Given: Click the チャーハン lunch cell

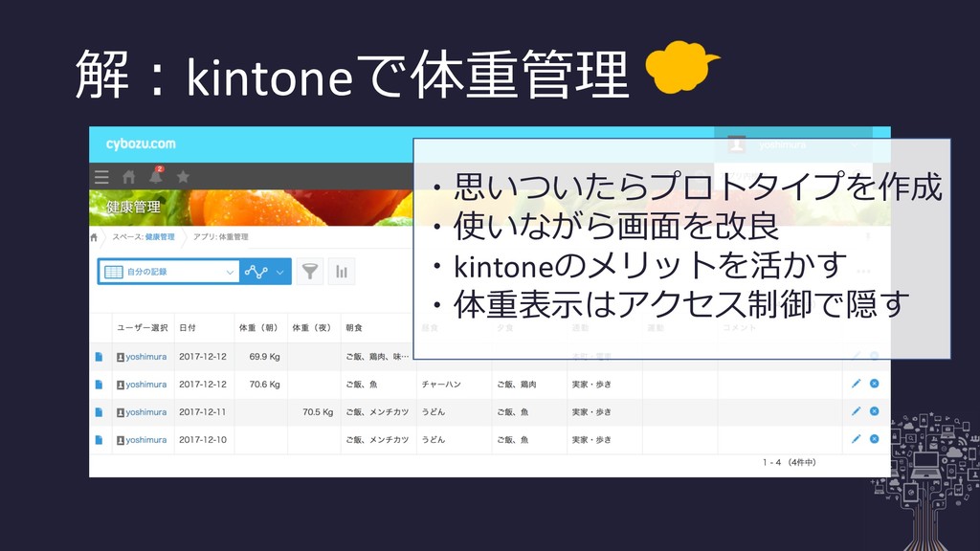Looking at the screenshot, I should pyautogui.click(x=454, y=385).
